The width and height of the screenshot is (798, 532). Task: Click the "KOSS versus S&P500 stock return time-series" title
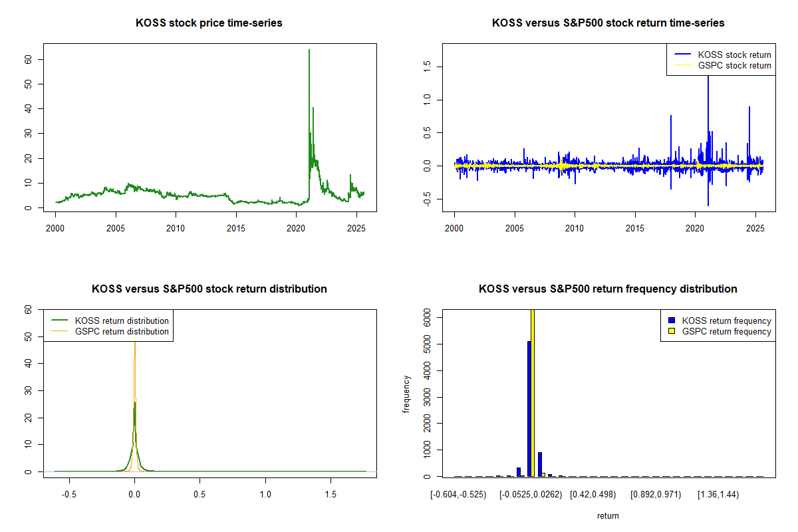click(608, 23)
